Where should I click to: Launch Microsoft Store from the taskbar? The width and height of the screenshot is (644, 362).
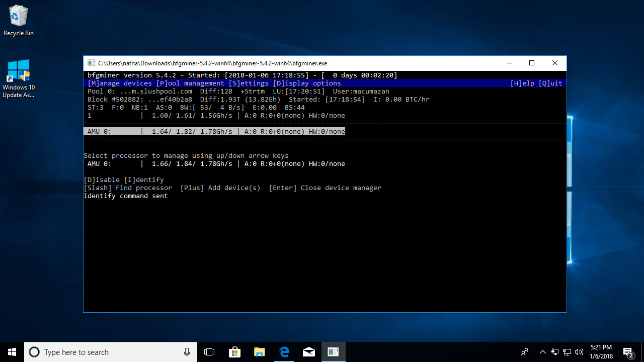[234, 352]
